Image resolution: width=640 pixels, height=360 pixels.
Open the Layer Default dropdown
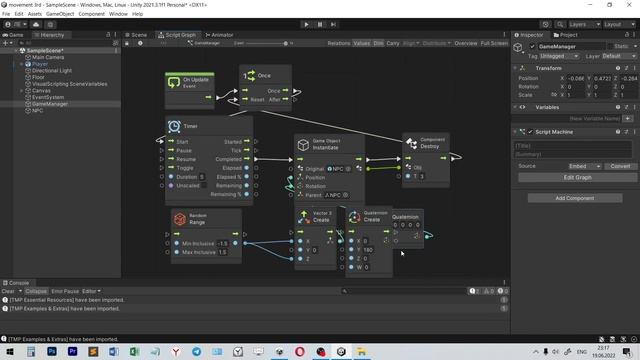pos(619,56)
